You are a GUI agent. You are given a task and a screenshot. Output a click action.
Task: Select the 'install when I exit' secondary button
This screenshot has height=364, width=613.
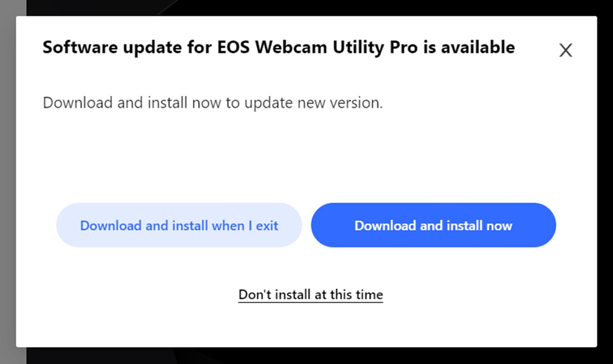pos(179,225)
